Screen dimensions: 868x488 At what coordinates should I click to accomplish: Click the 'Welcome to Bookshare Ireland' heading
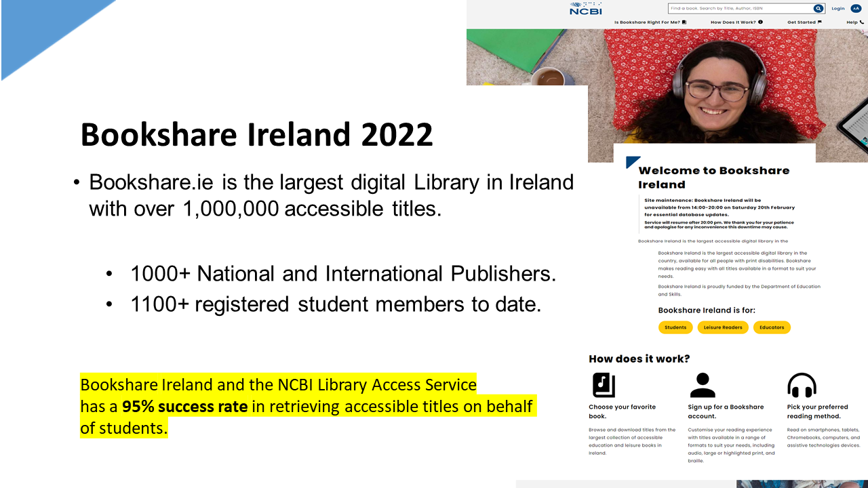point(713,177)
